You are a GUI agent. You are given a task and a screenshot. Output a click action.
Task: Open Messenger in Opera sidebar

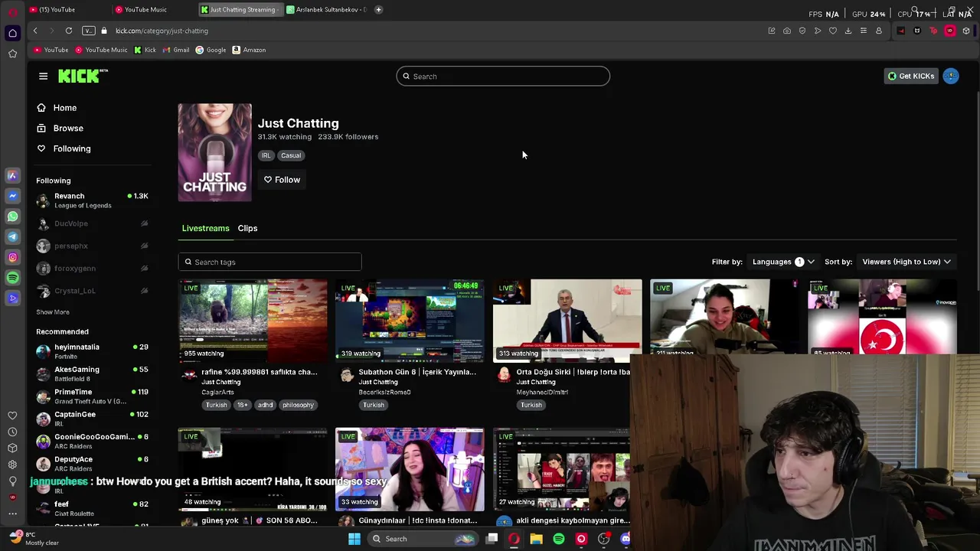point(12,196)
